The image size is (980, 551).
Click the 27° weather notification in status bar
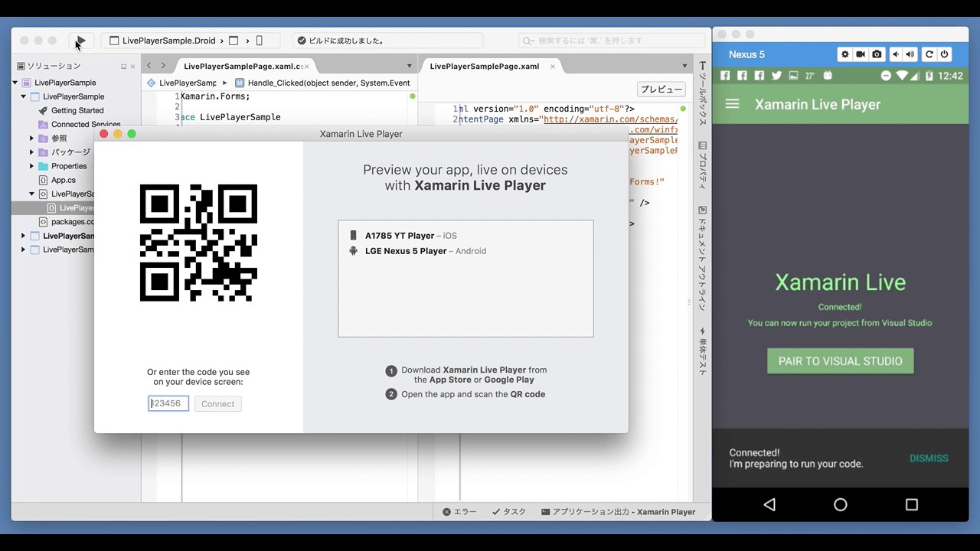[x=810, y=76]
